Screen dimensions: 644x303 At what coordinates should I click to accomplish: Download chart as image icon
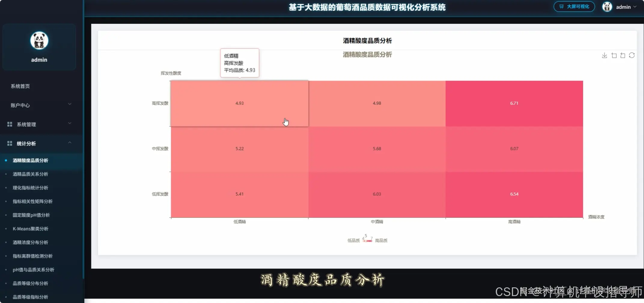pyautogui.click(x=604, y=55)
